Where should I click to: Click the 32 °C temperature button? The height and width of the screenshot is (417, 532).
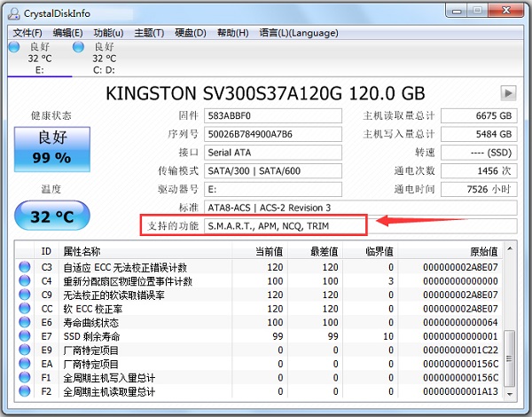click(52, 216)
